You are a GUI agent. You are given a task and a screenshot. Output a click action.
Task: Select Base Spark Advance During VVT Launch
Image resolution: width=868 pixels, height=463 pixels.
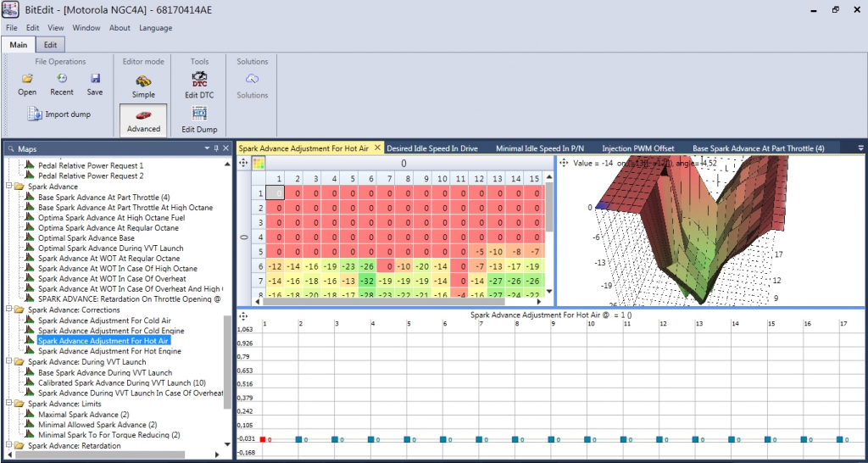[105, 373]
